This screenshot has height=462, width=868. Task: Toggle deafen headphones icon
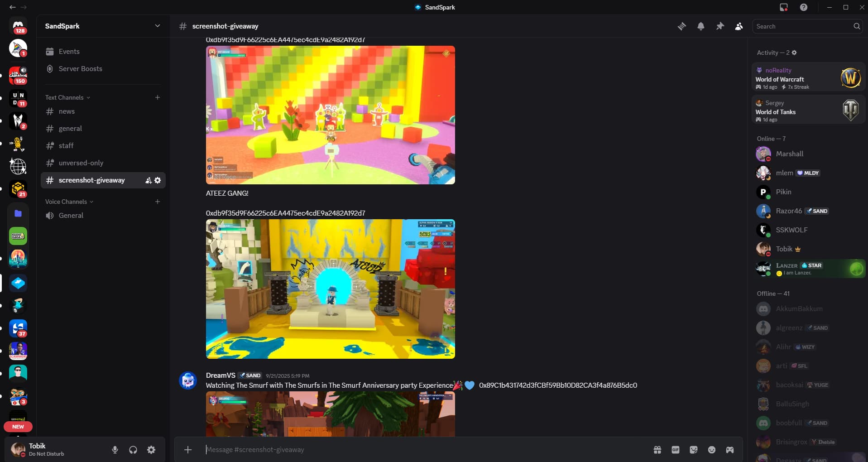pyautogui.click(x=133, y=450)
